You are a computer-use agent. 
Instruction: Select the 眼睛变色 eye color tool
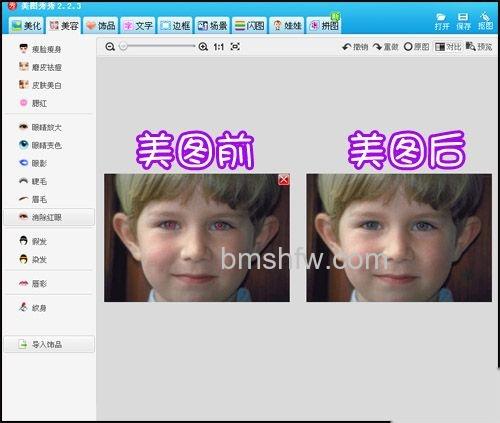click(40, 145)
